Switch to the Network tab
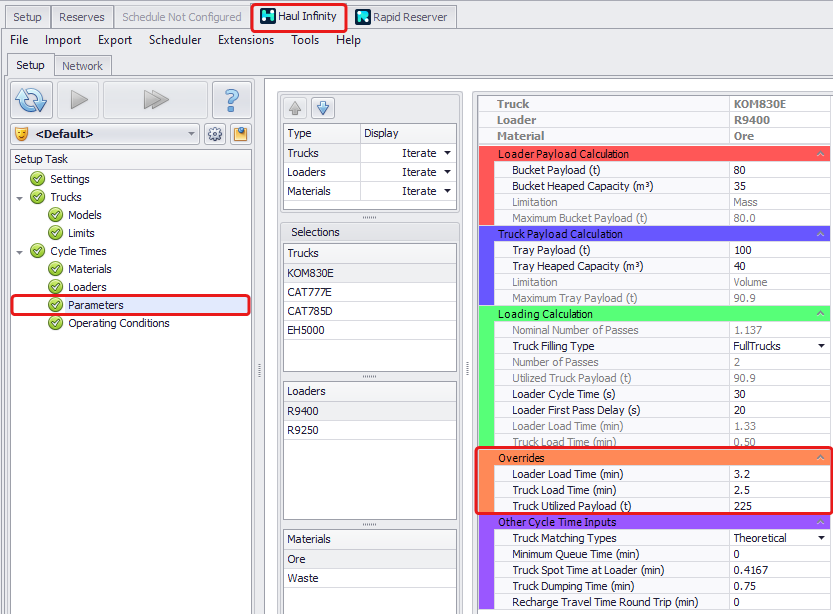Viewport: 833px width, 614px height. point(82,66)
